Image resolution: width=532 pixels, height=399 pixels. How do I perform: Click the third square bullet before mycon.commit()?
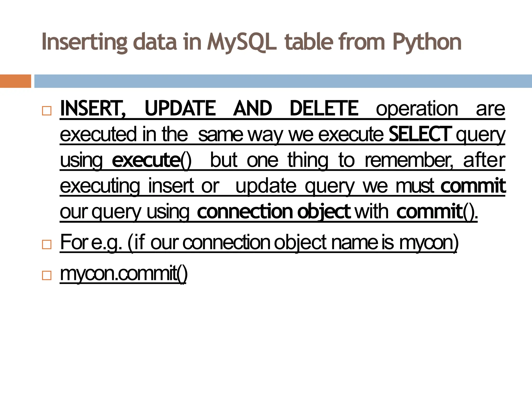coord(46,275)
